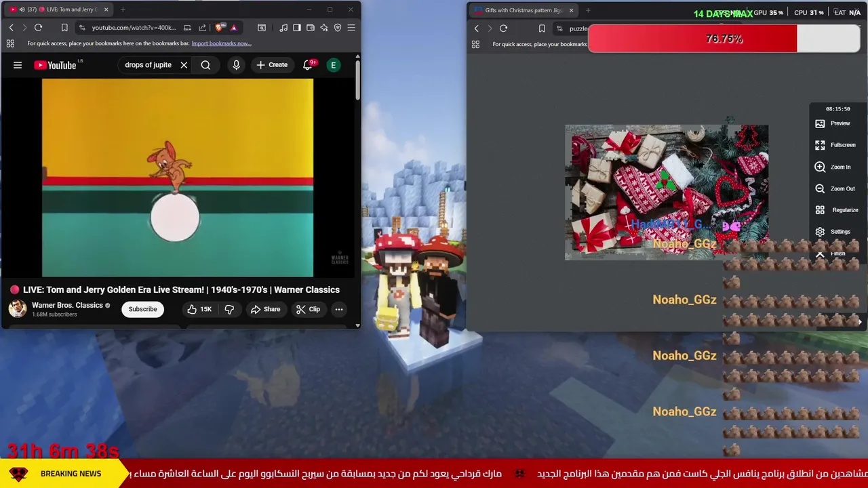Screen dimensions: 868x488
Task: Close the 'Gifts with Christmas pattern' tab
Action: coord(571,10)
